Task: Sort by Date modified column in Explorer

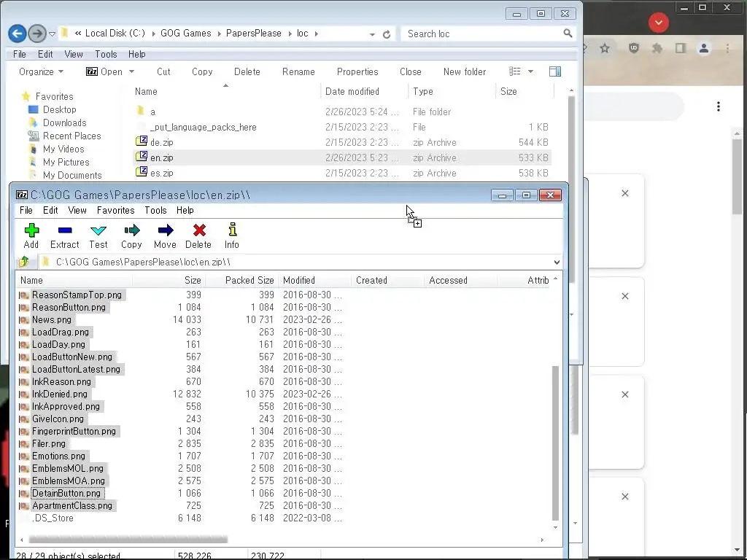Action: 352,91
